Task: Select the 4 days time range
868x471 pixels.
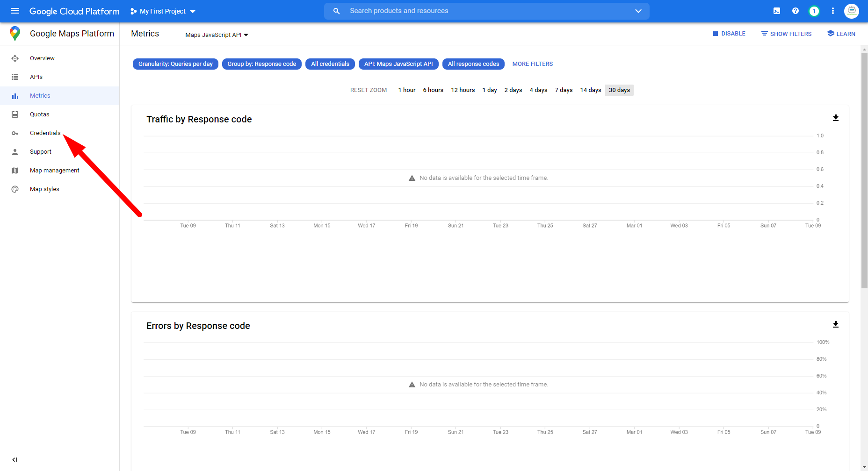Action: (538, 90)
